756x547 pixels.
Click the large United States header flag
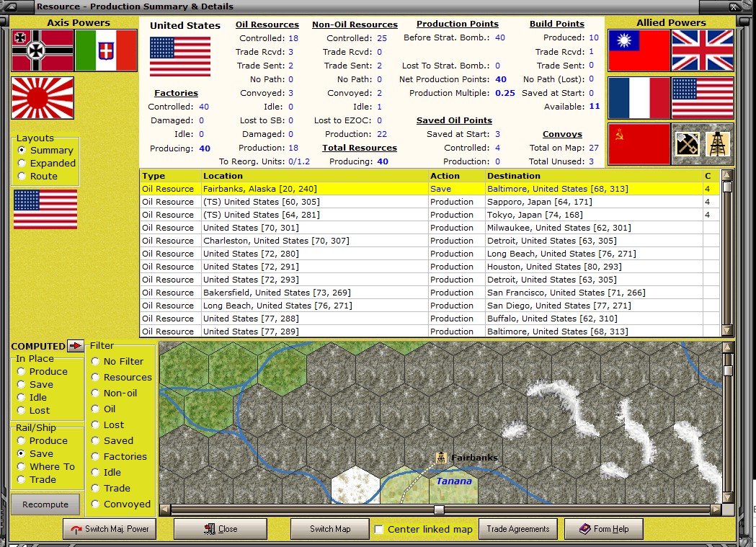pos(180,57)
